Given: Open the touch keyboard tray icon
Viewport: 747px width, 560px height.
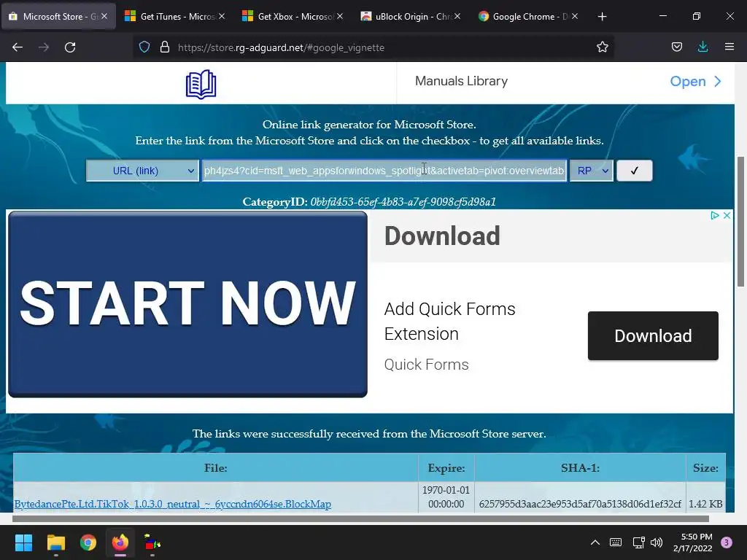Looking at the screenshot, I should [x=616, y=542].
